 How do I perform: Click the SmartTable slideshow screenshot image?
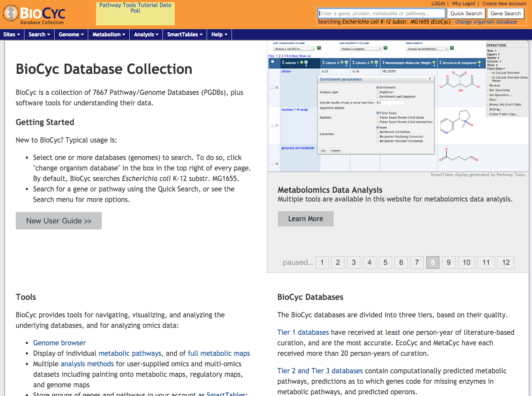(398, 106)
